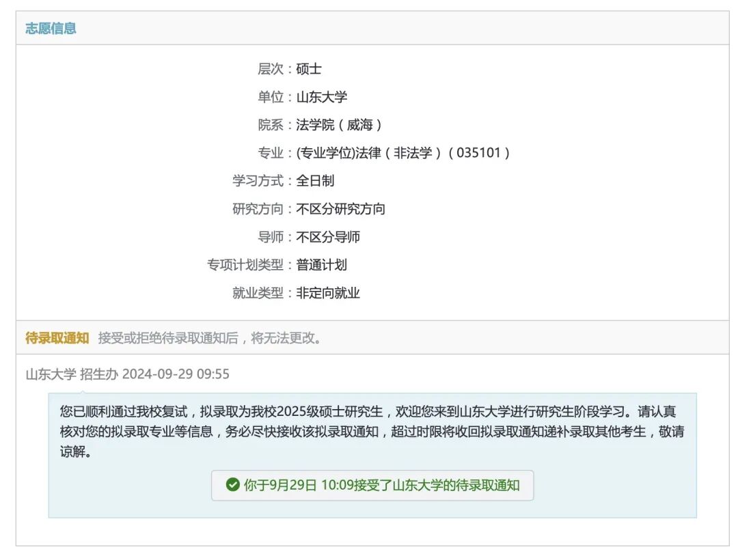This screenshot has width=738, height=560.
Task: Click the advisor value 不区分导师
Action: coord(327,236)
